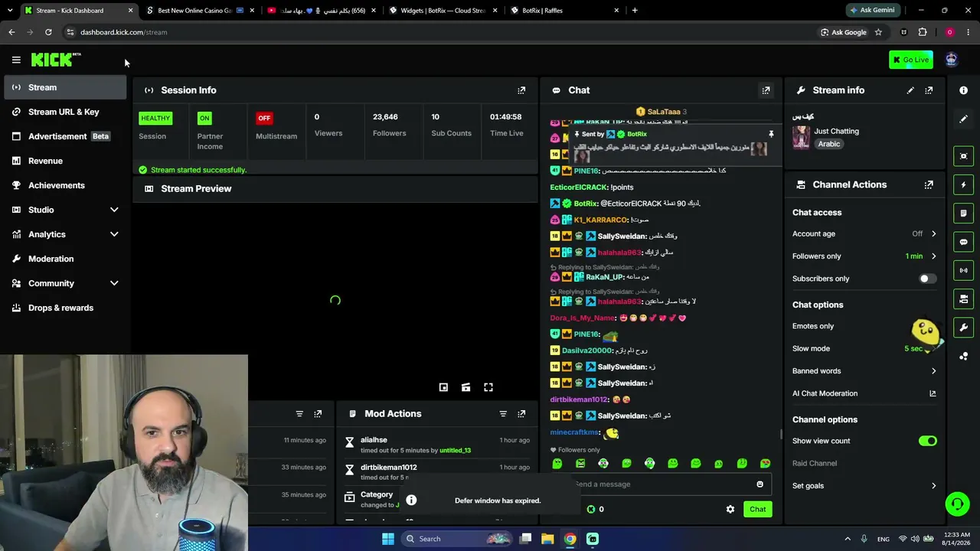Unpin the pinned BotRix message

click(x=771, y=134)
